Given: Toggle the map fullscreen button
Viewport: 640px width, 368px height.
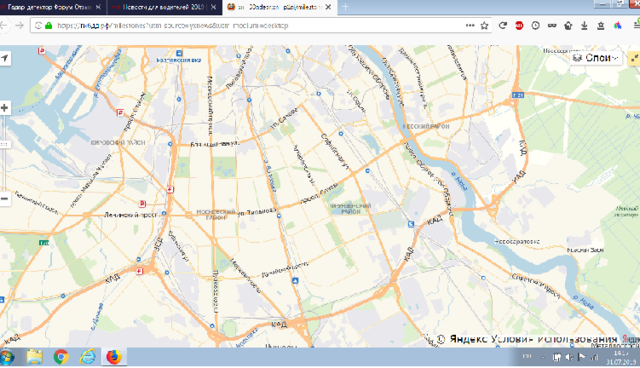Looking at the screenshot, I should click(x=634, y=58).
